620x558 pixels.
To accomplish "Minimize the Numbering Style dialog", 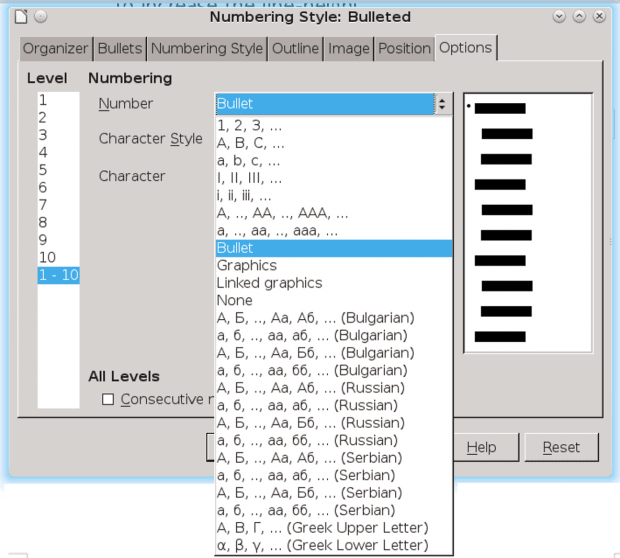I will tap(559, 17).
